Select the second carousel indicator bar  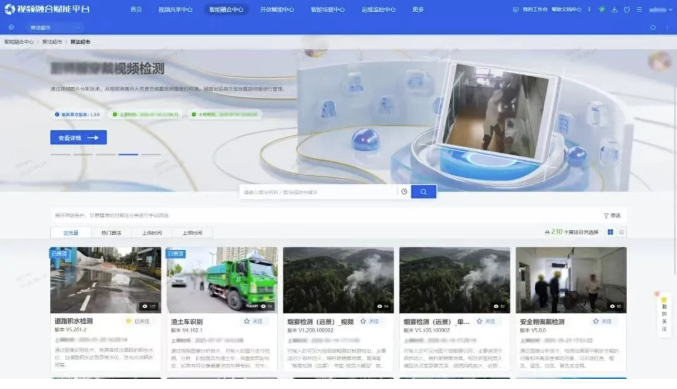click(83, 154)
